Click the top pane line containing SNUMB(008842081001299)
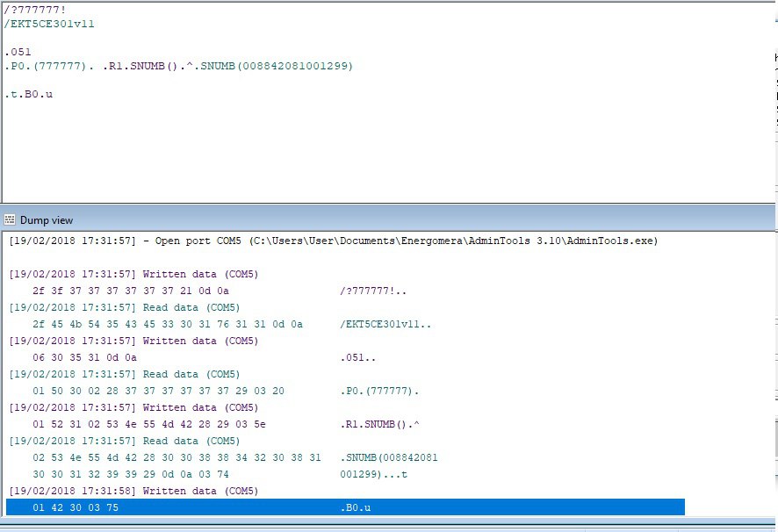Viewport: 778px width, 532px height. click(x=178, y=66)
